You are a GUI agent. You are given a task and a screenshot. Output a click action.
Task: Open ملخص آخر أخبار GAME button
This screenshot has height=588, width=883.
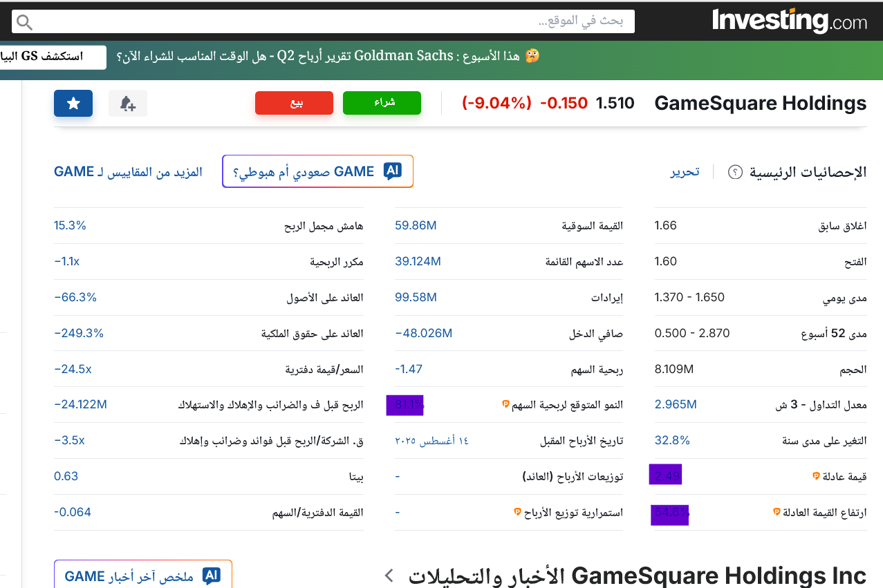point(143,575)
